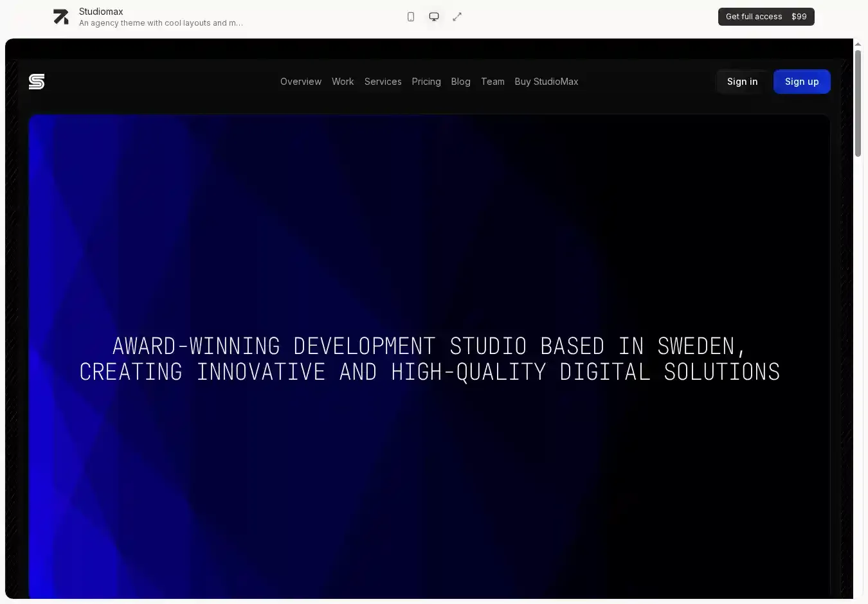Click the page's vertical scrollbar thumb
This screenshot has height=604, width=868.
click(x=858, y=103)
